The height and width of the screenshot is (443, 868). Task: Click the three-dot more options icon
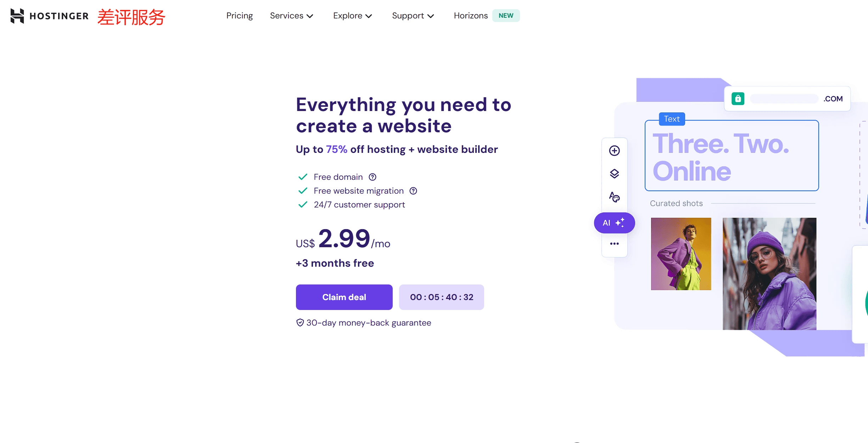[614, 244]
